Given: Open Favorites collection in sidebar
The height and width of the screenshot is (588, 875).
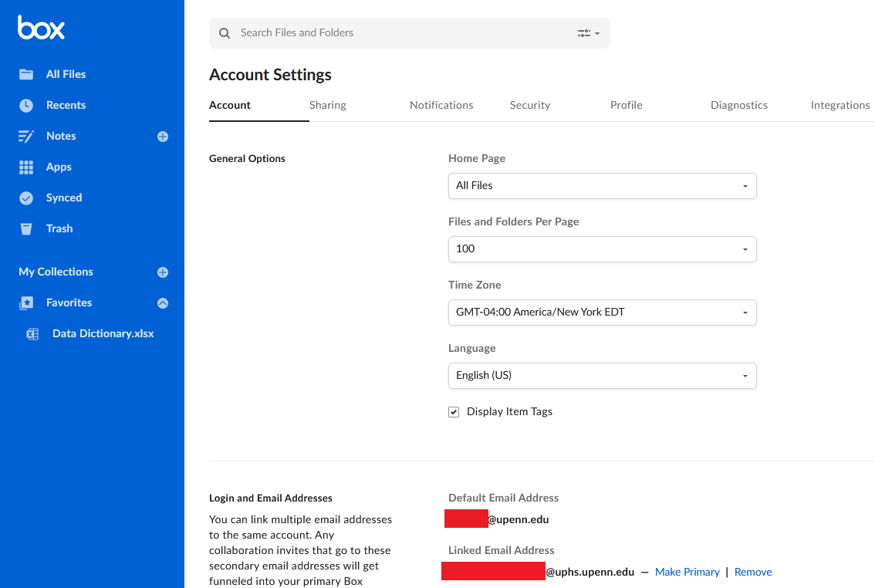Looking at the screenshot, I should coord(69,302).
